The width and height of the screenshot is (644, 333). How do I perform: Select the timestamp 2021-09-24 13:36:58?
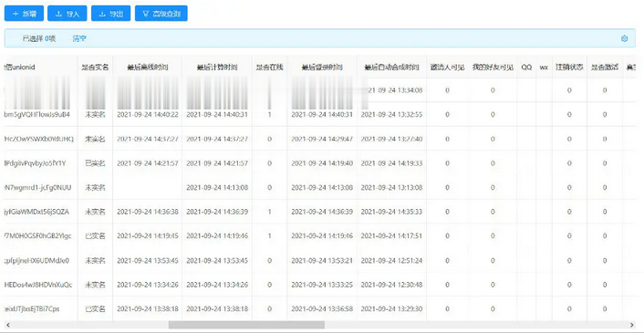[322, 308]
